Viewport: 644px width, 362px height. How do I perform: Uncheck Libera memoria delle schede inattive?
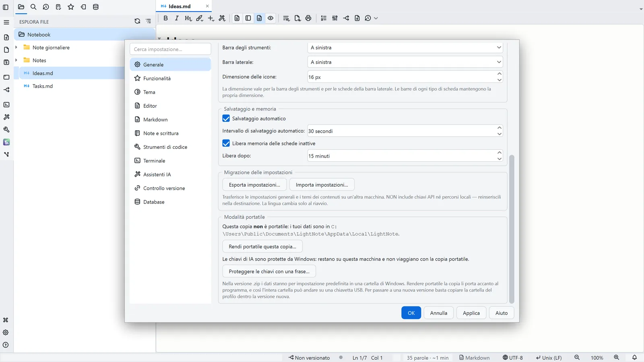(226, 143)
